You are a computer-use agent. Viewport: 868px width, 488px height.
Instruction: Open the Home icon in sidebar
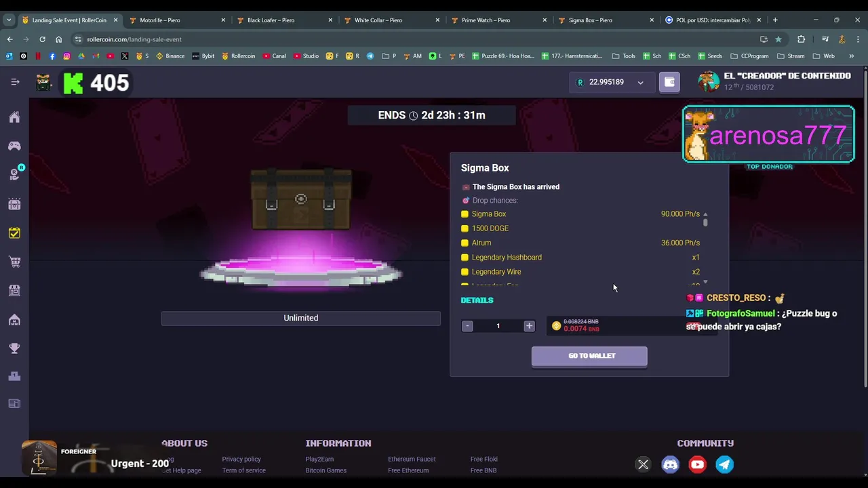(14, 117)
